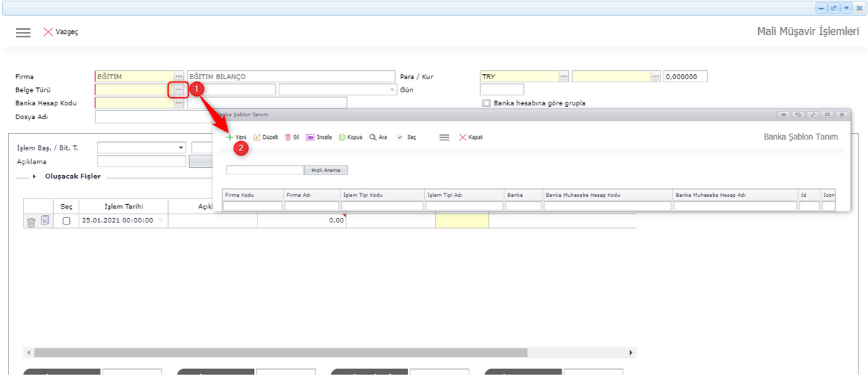Delete the grid row with trash icon
Image resolution: width=868 pixels, height=375 pixels.
pyautogui.click(x=31, y=221)
